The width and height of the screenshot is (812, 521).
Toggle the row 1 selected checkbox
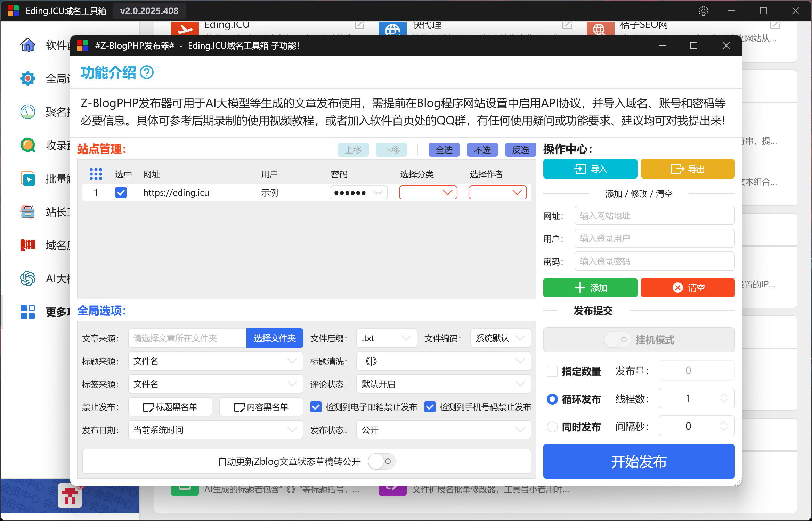(121, 192)
